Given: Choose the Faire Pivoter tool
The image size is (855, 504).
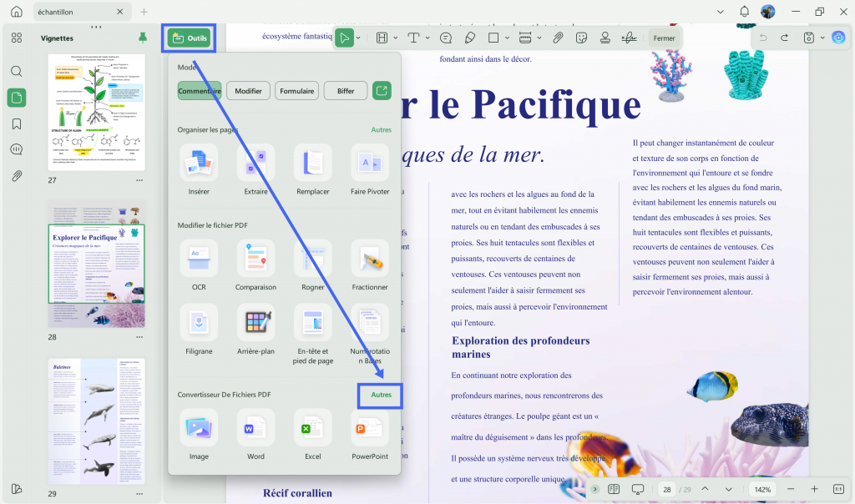Looking at the screenshot, I should coord(370,169).
